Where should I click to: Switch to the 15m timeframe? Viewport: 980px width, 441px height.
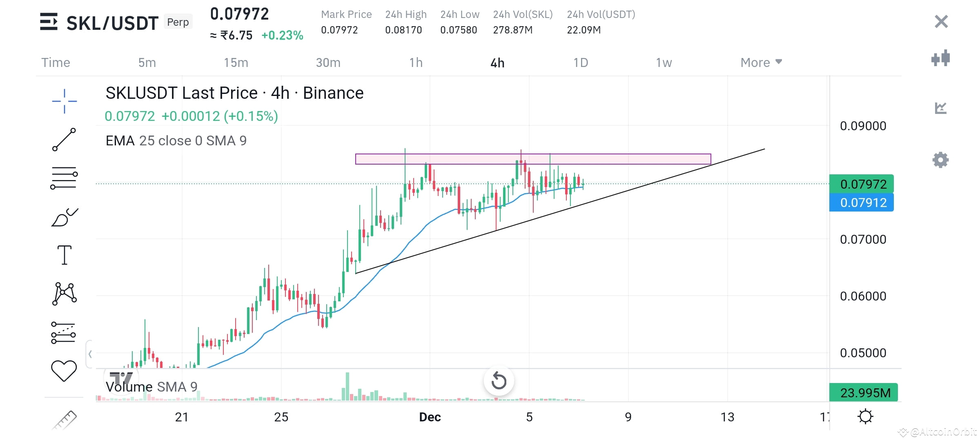tap(236, 62)
